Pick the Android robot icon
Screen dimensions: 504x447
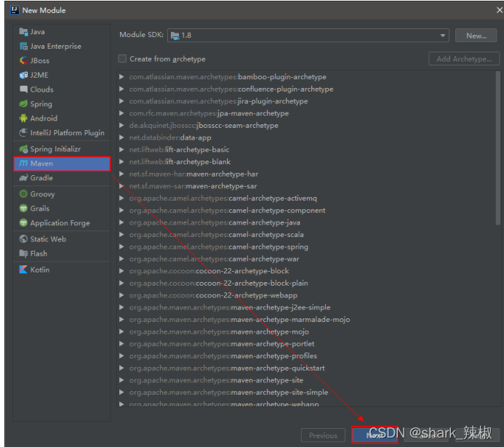click(24, 118)
